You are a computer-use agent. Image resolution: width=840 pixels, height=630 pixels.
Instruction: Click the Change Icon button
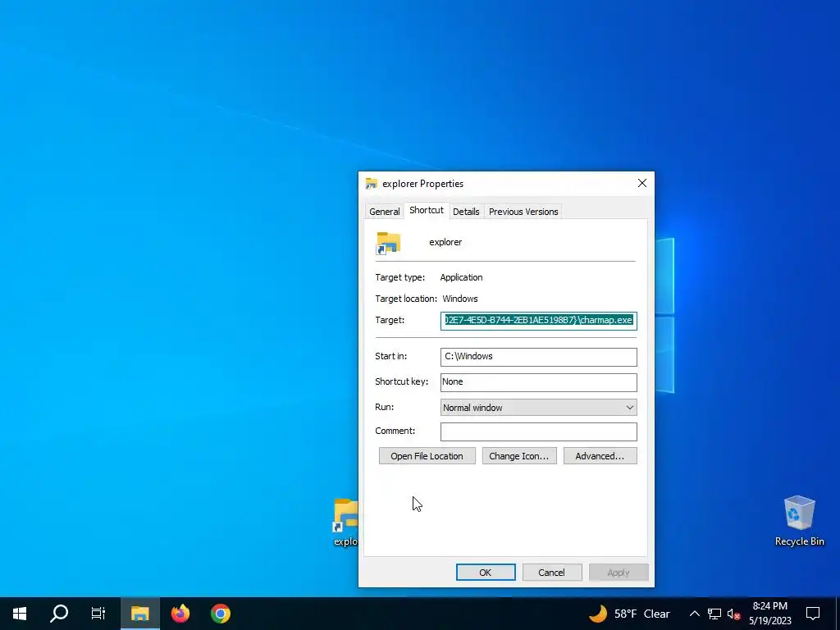(519, 456)
